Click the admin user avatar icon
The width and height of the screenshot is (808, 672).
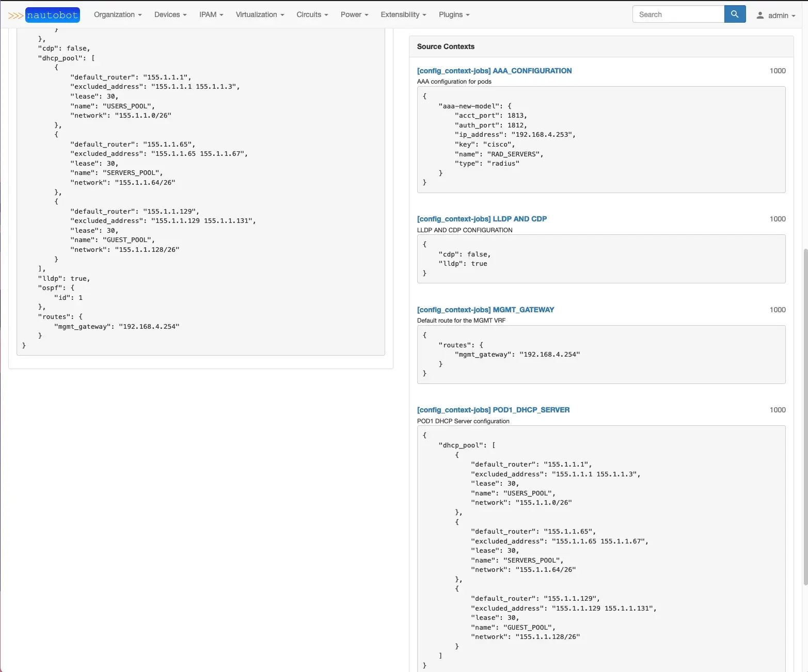coord(760,15)
